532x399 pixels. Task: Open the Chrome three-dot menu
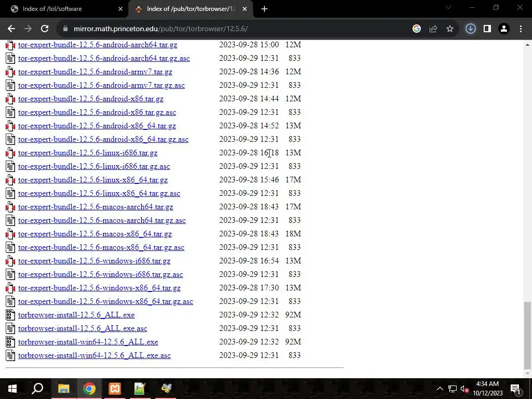[x=521, y=29]
